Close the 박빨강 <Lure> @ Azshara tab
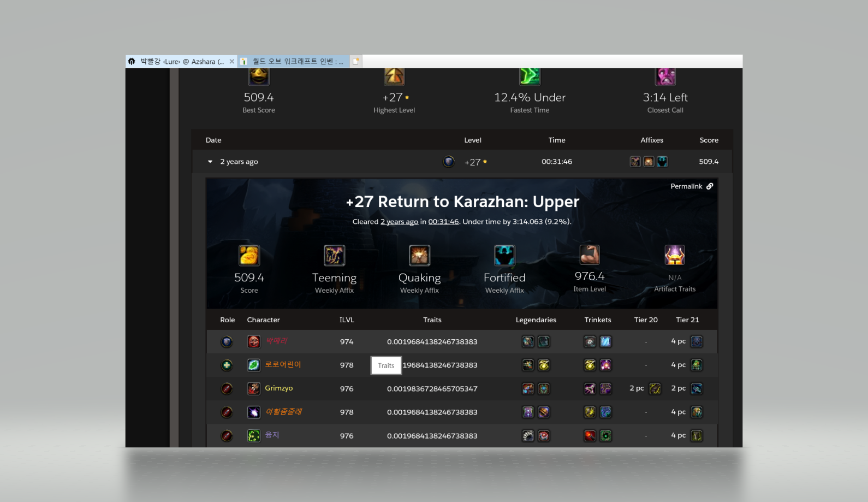 click(x=232, y=62)
